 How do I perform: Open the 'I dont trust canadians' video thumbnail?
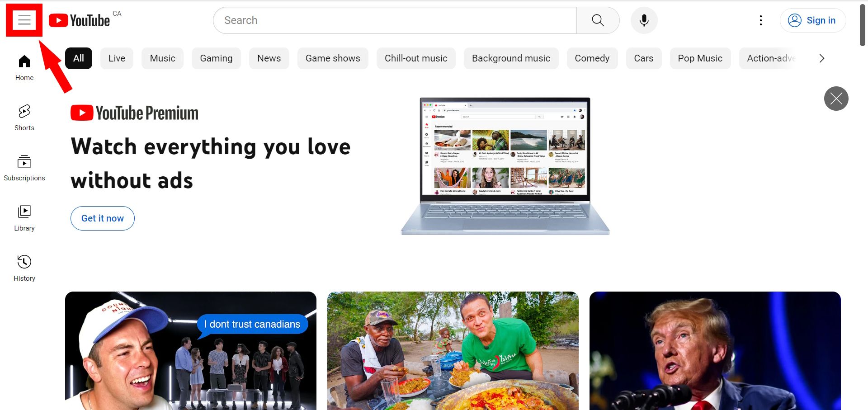(191, 351)
